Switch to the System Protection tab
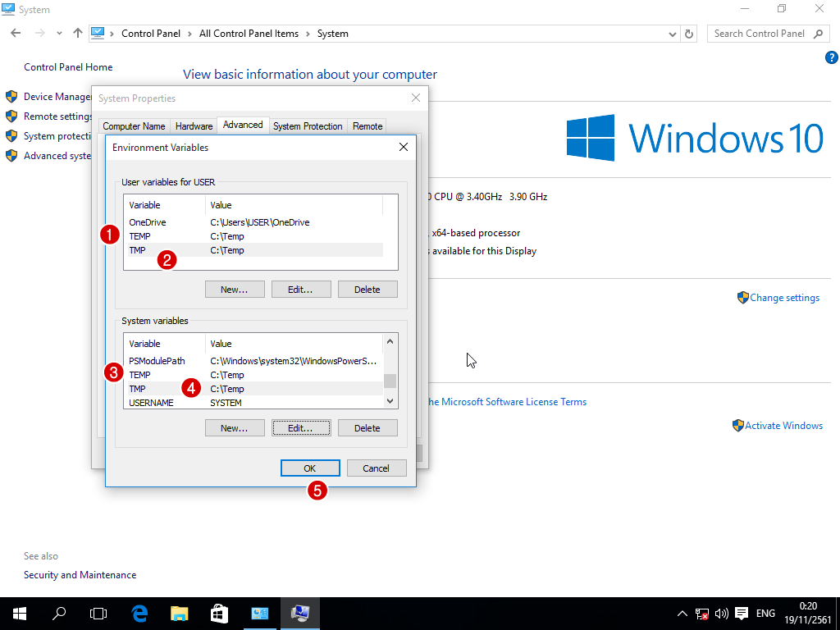Image resolution: width=840 pixels, height=630 pixels. 308,126
